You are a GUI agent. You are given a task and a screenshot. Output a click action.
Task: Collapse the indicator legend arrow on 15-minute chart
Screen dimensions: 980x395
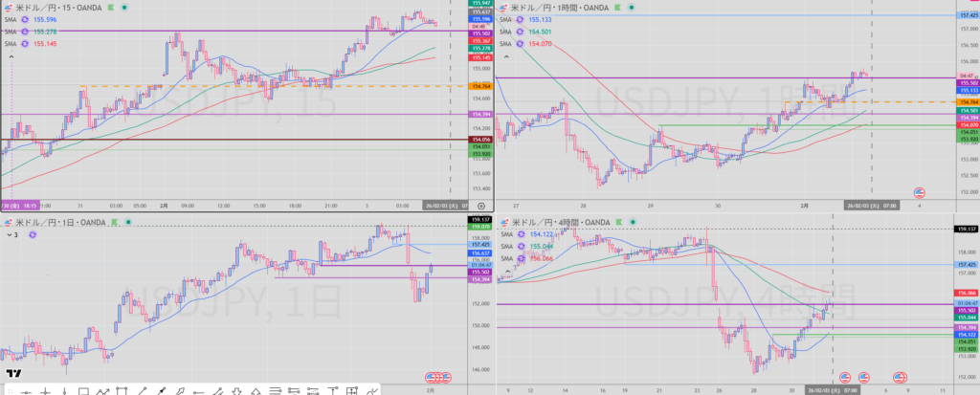[x=11, y=56]
